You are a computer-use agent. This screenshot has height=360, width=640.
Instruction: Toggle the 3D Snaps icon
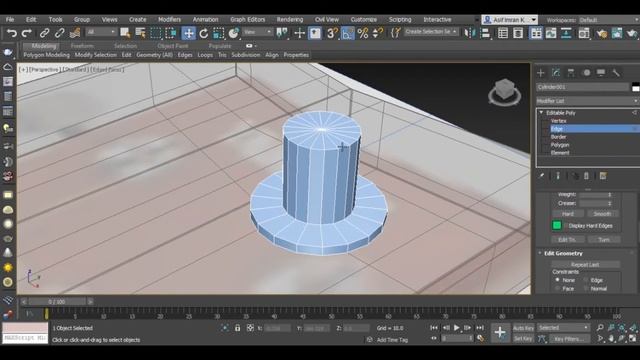(x=332, y=33)
